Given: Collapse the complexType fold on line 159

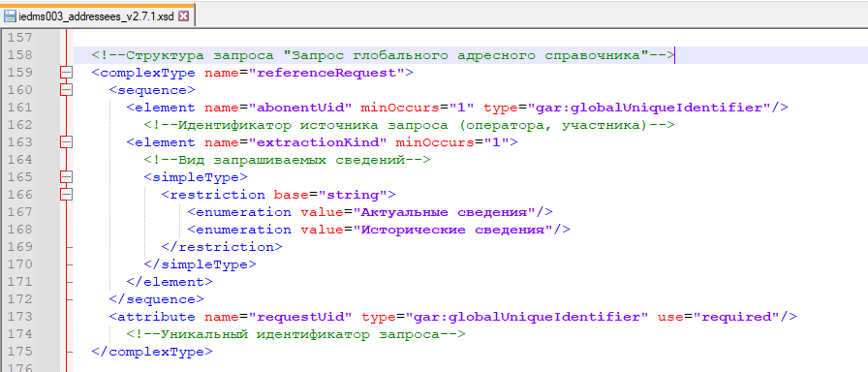Looking at the screenshot, I should click(67, 73).
